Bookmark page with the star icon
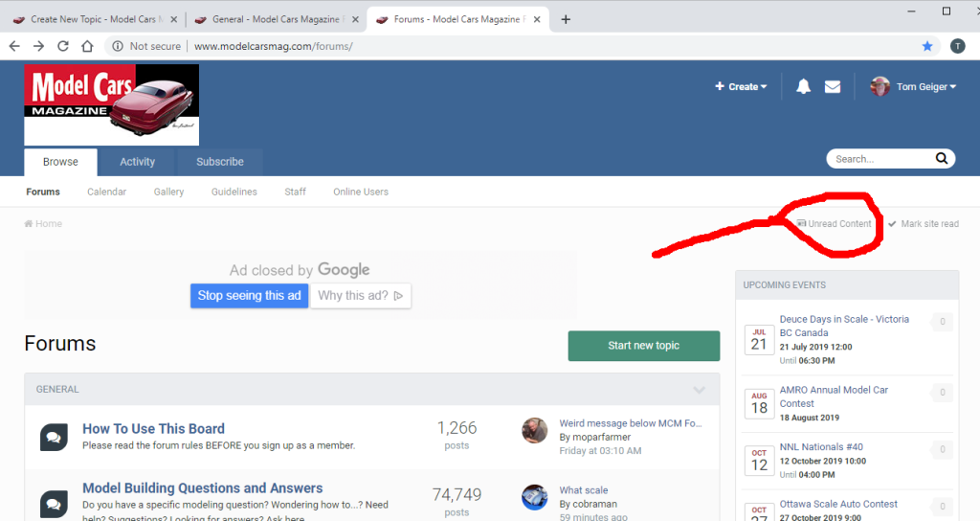980x521 pixels. 927,46
